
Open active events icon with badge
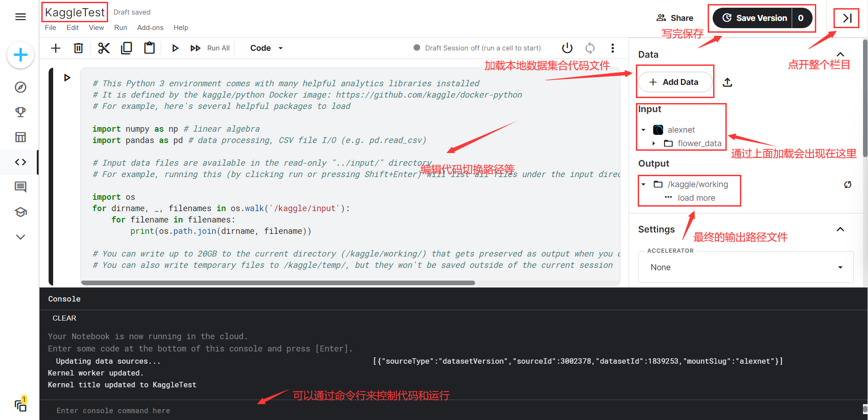click(x=20, y=405)
